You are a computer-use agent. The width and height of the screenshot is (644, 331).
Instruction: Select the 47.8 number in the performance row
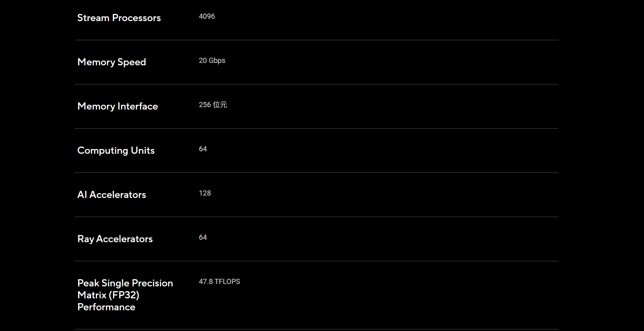tap(206, 282)
